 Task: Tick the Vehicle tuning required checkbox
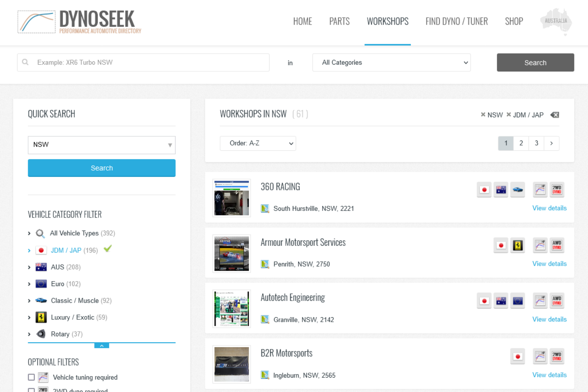31,377
